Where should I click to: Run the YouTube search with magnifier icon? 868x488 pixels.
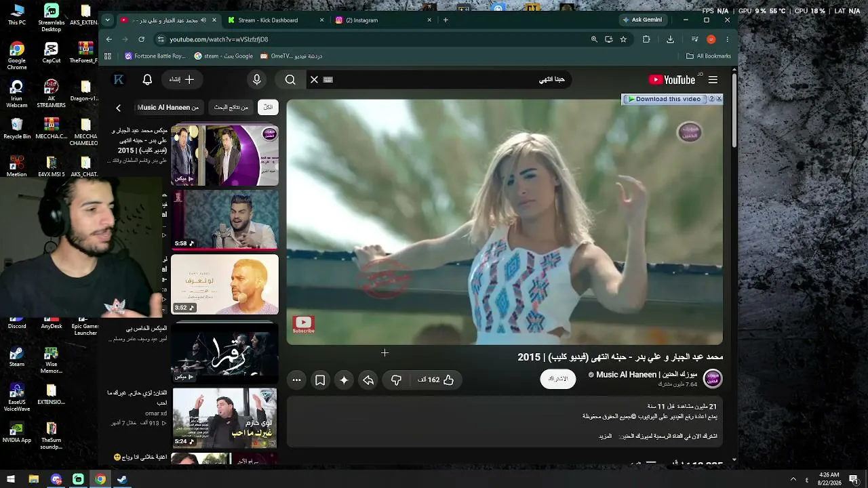click(290, 80)
